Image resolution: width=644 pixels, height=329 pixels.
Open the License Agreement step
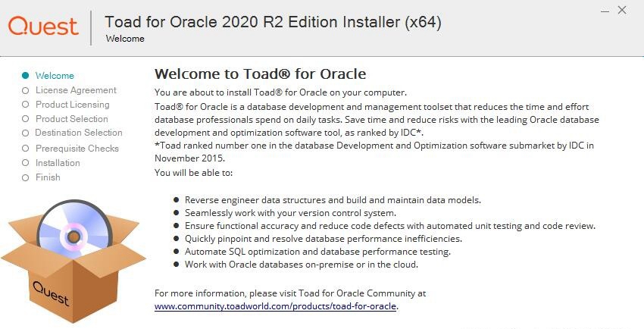pyautogui.click(x=76, y=90)
